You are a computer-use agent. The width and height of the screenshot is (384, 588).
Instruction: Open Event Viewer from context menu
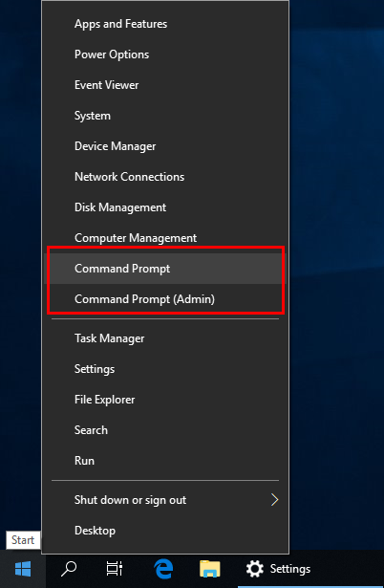[165, 85]
